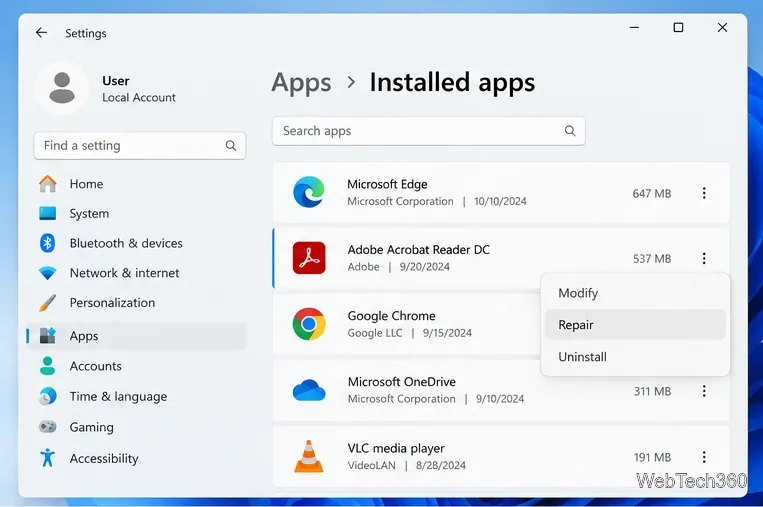
Task: Open more options for VLC media player
Action: point(704,457)
